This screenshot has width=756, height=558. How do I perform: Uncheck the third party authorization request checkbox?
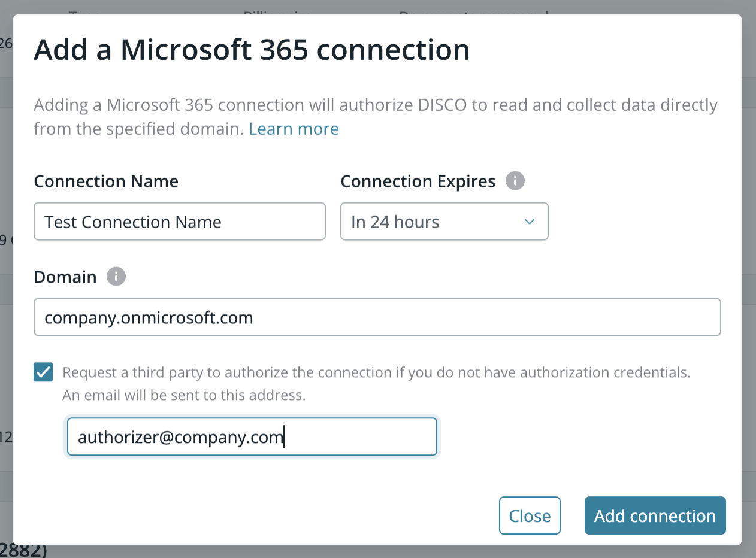pyautogui.click(x=43, y=372)
